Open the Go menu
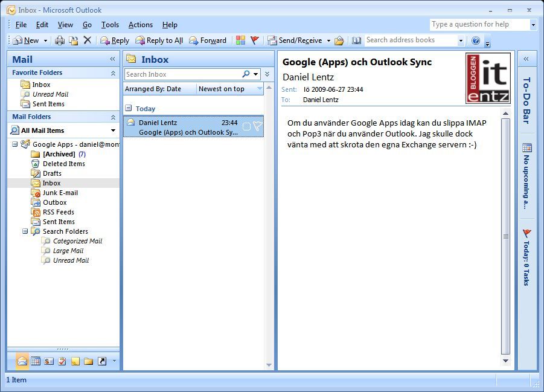This screenshot has height=392, width=544. [x=87, y=25]
